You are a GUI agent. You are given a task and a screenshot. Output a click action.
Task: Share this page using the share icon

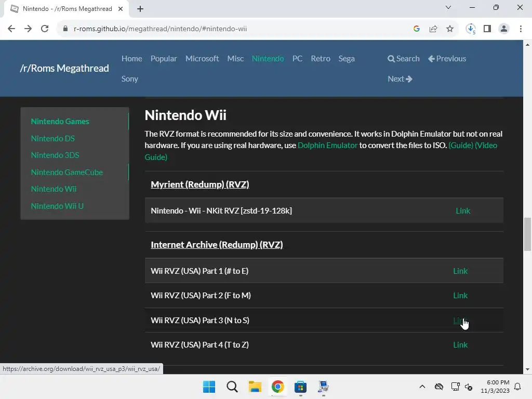[433, 29]
